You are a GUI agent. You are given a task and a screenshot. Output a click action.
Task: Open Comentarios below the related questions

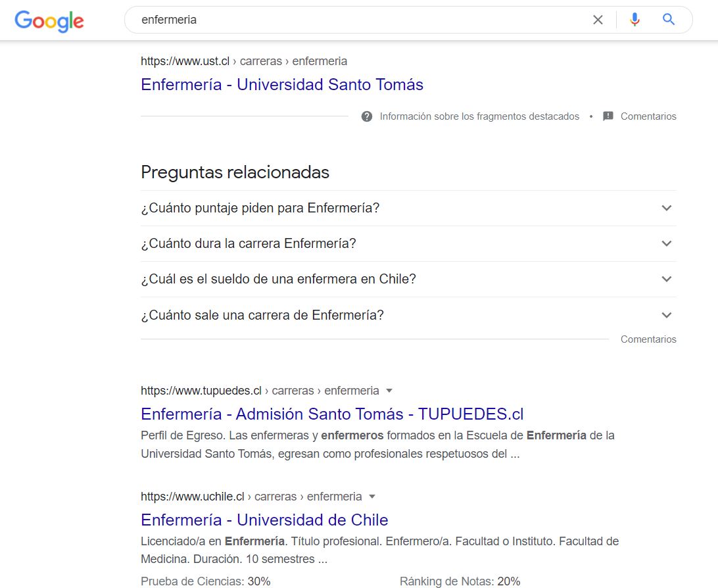(648, 339)
